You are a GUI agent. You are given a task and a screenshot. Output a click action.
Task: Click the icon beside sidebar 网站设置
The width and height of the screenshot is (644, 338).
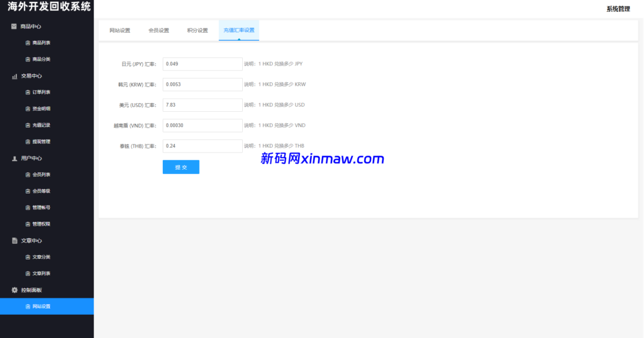point(28,307)
